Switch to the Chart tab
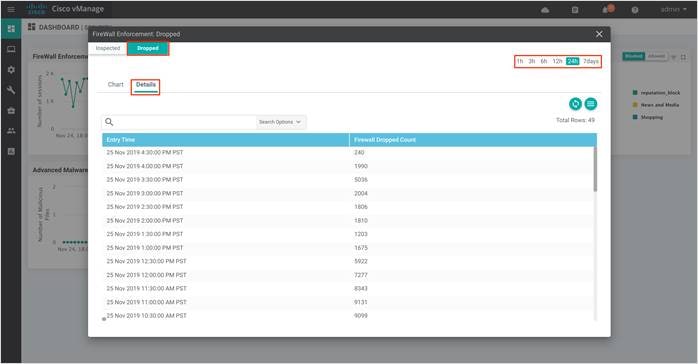Viewport: 698px width, 364px height. (116, 85)
